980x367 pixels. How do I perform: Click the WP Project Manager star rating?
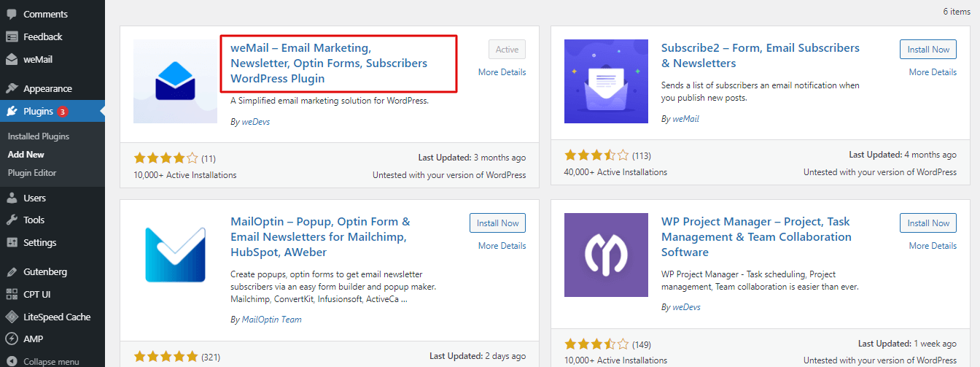coord(596,344)
